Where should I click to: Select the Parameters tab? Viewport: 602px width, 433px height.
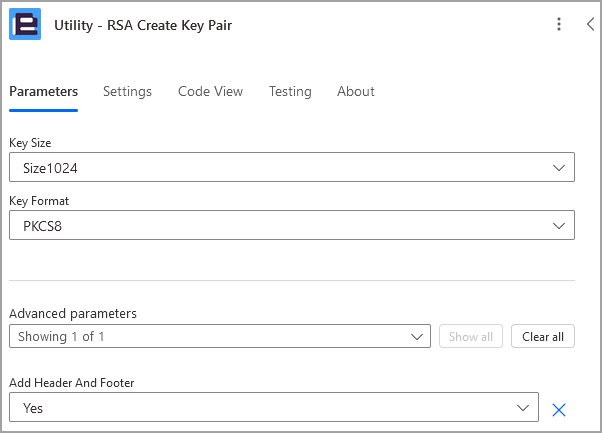pyautogui.click(x=43, y=91)
